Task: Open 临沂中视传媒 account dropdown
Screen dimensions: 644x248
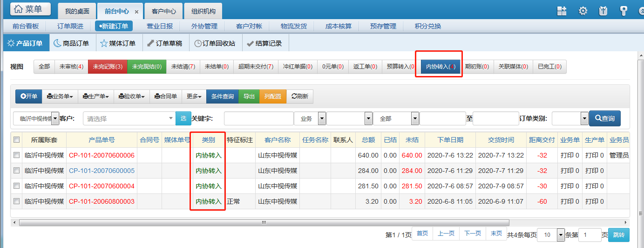Action: pyautogui.click(x=36, y=118)
